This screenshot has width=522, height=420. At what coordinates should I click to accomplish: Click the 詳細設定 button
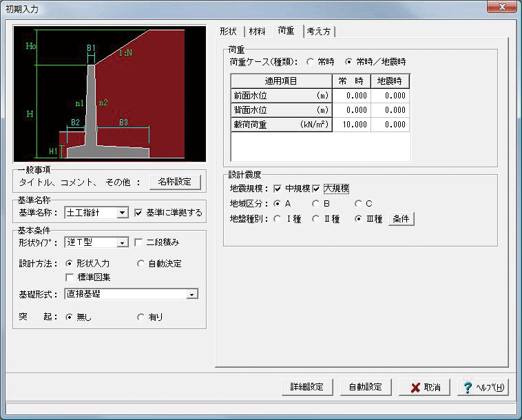(x=307, y=387)
